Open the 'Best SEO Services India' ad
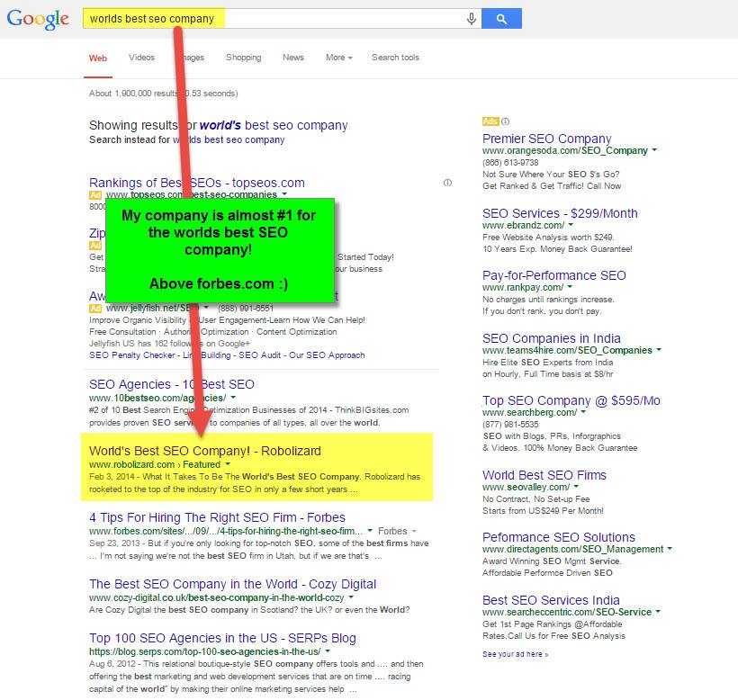Screen dimensions: 738x700 (551, 600)
